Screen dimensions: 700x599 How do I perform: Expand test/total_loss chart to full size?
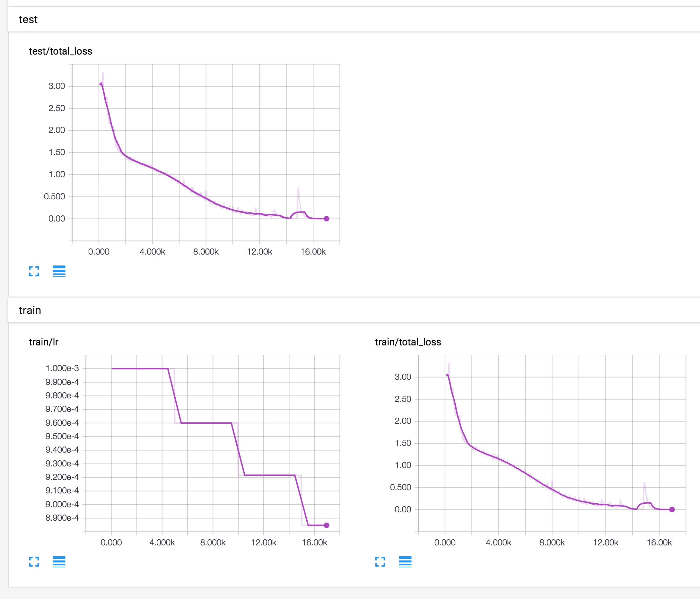point(34,271)
